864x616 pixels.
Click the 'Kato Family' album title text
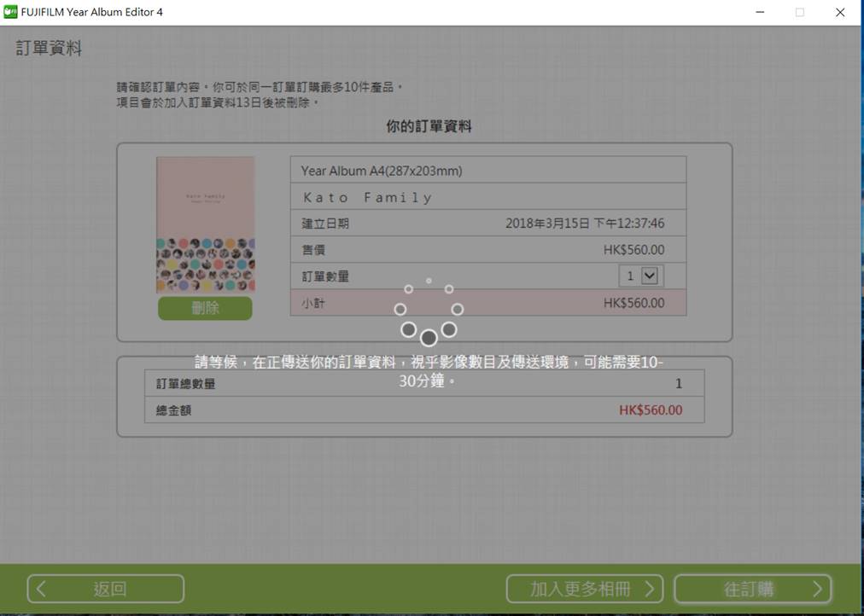click(368, 197)
